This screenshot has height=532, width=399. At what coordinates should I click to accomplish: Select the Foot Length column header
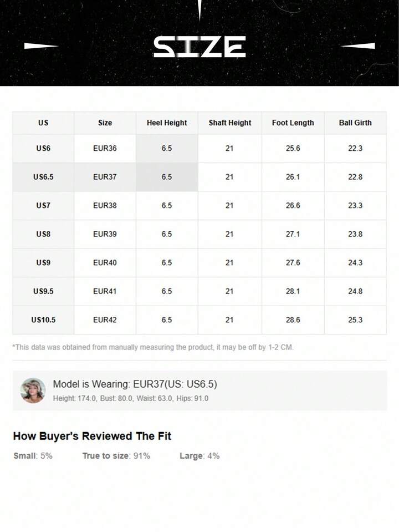click(293, 123)
